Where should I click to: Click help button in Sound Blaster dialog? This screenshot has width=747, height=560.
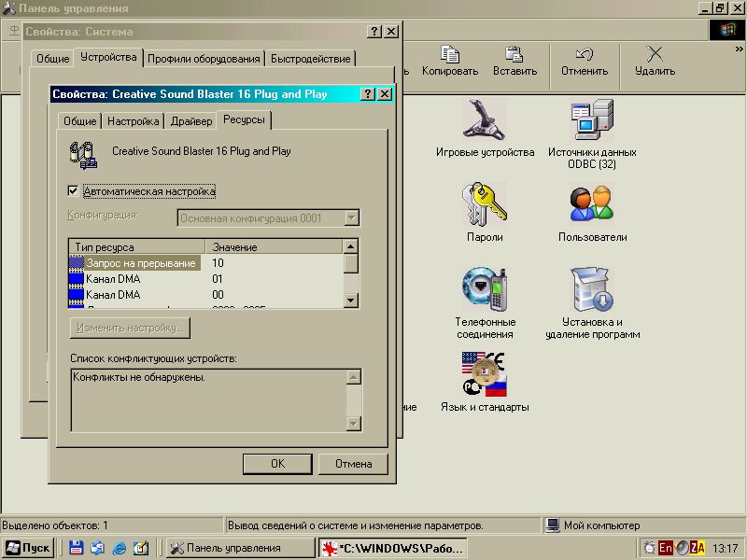coord(368,94)
